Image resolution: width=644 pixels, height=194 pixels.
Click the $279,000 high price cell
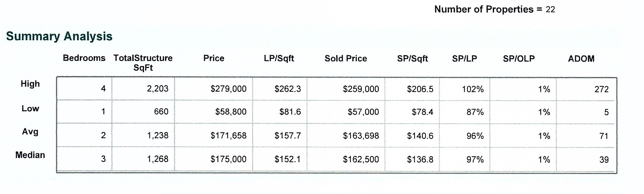[x=228, y=89]
